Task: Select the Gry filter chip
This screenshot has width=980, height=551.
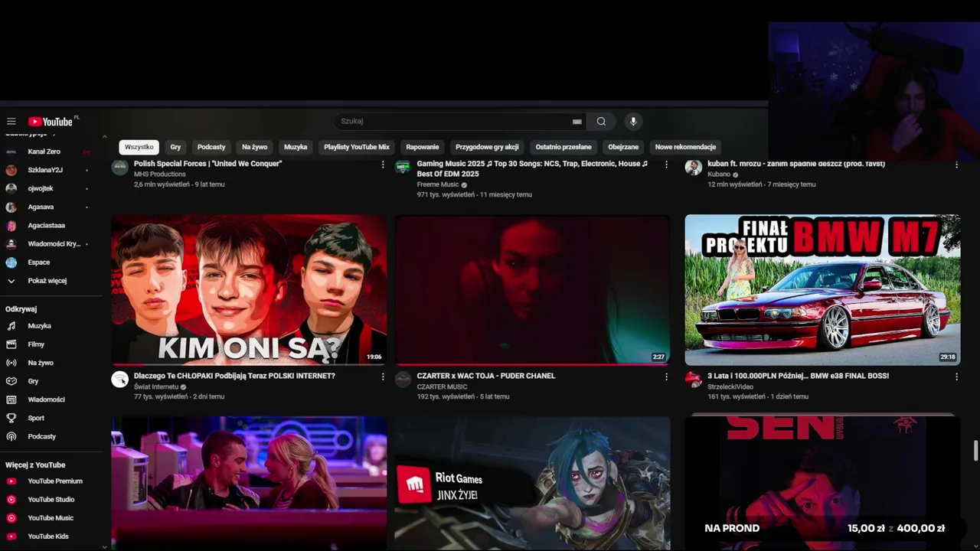Action: [175, 147]
